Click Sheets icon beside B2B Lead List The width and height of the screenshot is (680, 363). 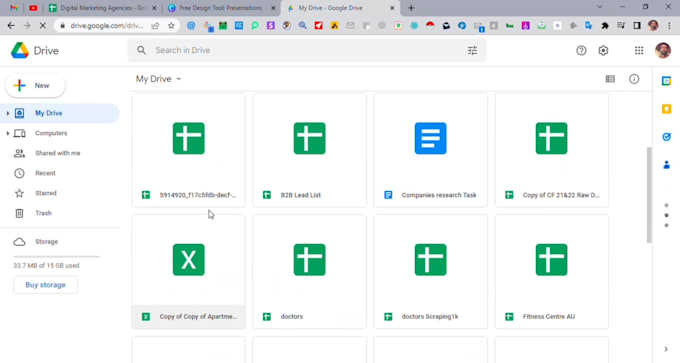pyautogui.click(x=267, y=195)
